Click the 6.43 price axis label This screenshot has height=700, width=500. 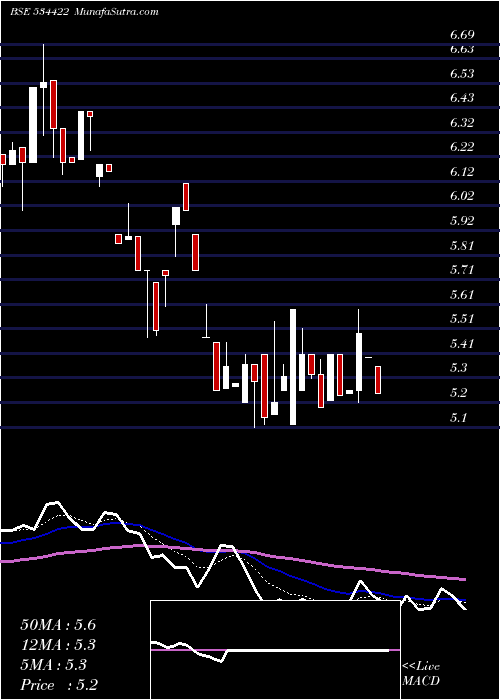pyautogui.click(x=462, y=98)
